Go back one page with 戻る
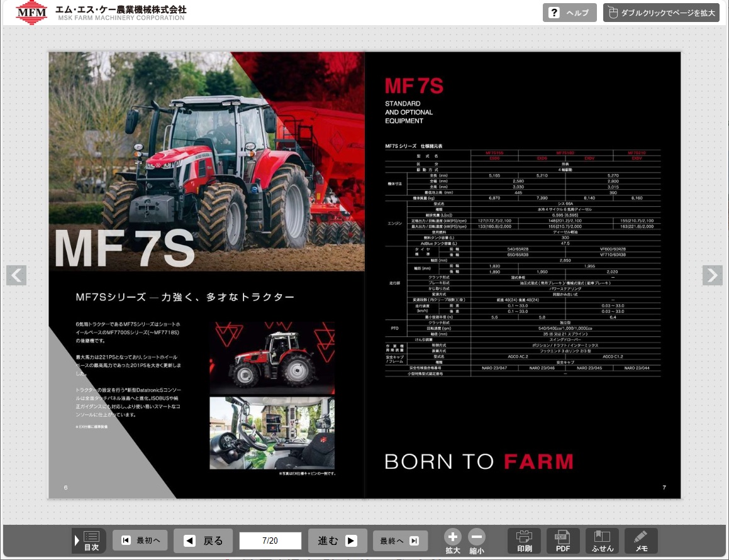Viewport: 729px width, 560px height. pyautogui.click(x=203, y=541)
